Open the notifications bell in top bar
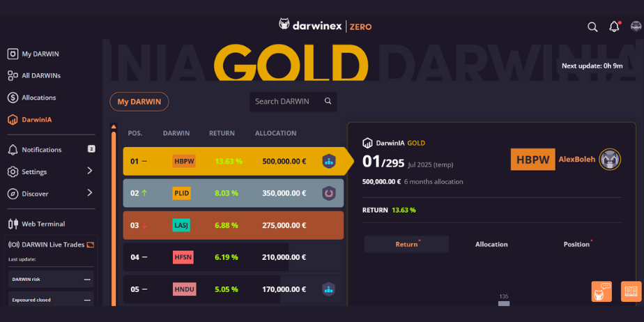 pos(614,26)
